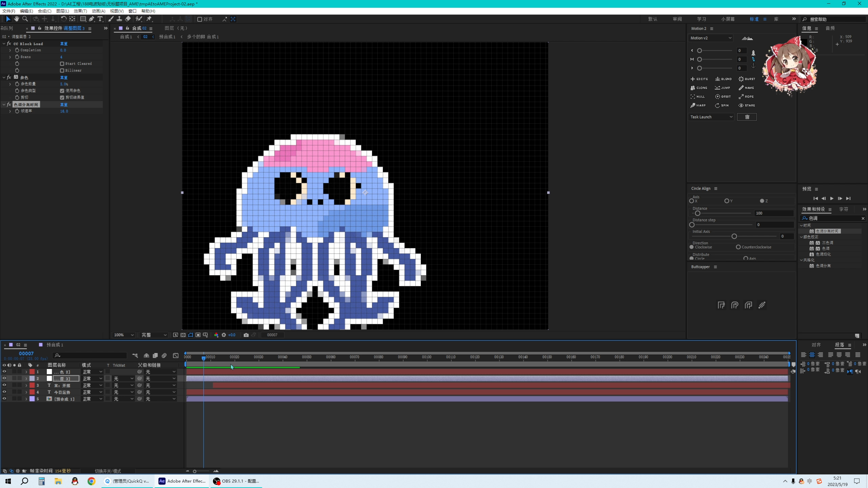
Task: Click the 切换开关/模式 button
Action: 108,471
